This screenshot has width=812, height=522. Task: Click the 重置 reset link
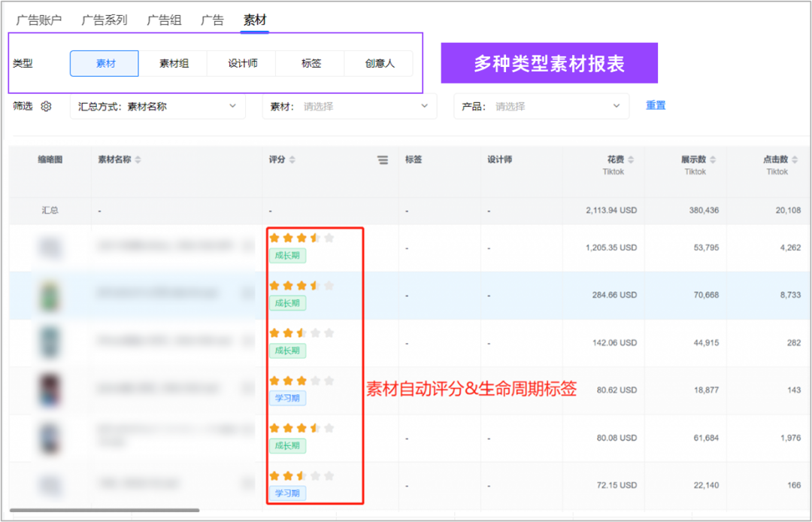(655, 106)
